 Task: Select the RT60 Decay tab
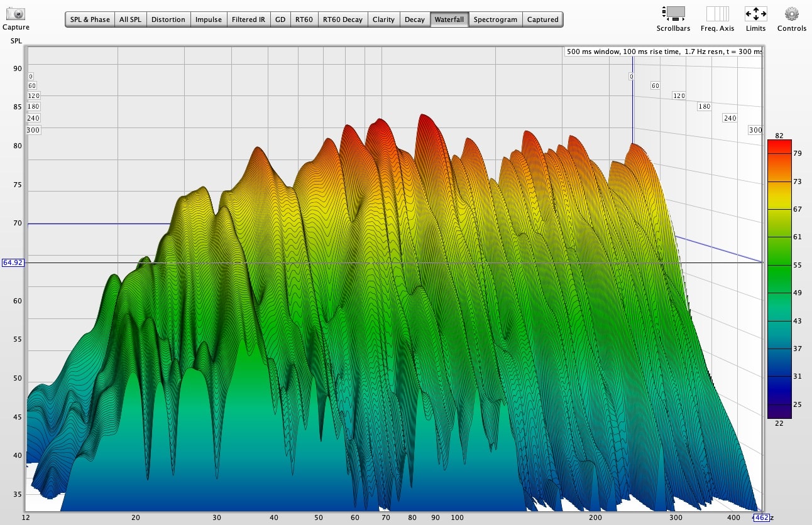(343, 19)
